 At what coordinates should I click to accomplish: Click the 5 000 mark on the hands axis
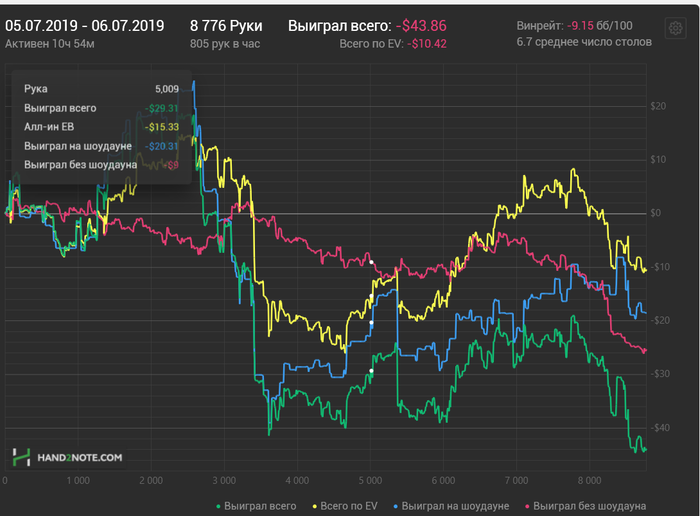371,481
